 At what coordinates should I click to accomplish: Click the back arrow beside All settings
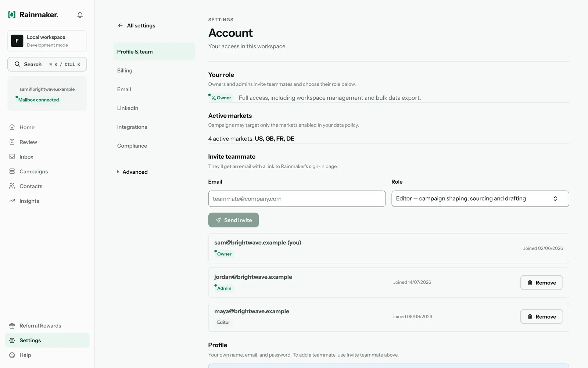tap(120, 25)
